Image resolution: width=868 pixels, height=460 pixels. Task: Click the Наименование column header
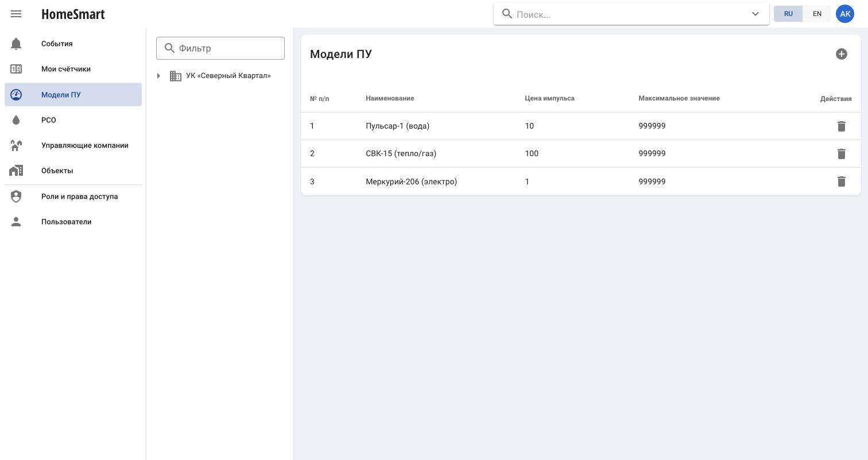390,98
